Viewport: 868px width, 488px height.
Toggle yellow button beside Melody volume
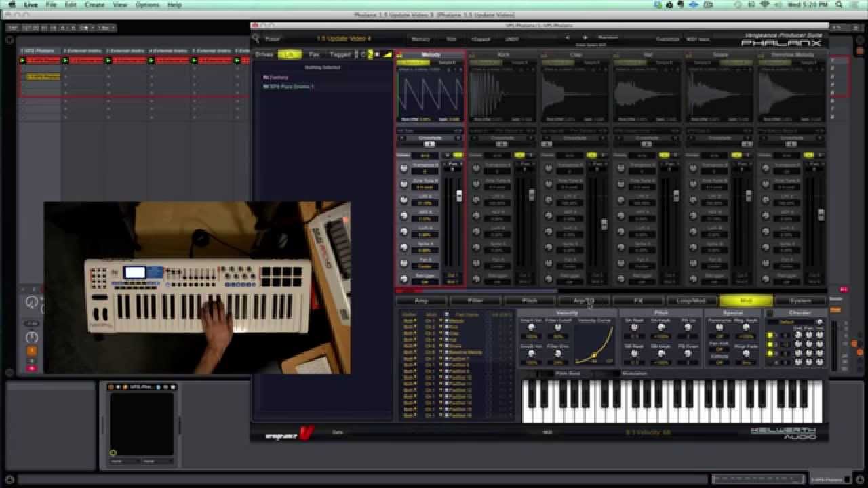pos(457,155)
